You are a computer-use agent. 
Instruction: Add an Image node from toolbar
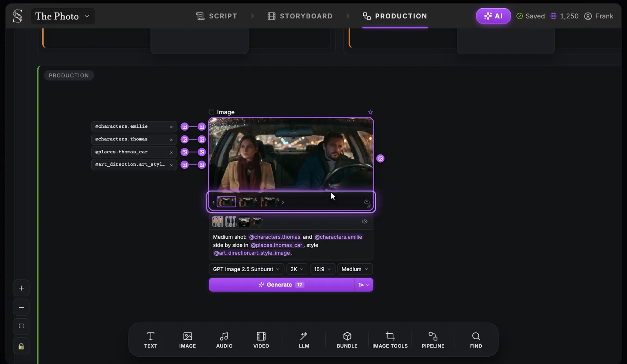pos(187,340)
